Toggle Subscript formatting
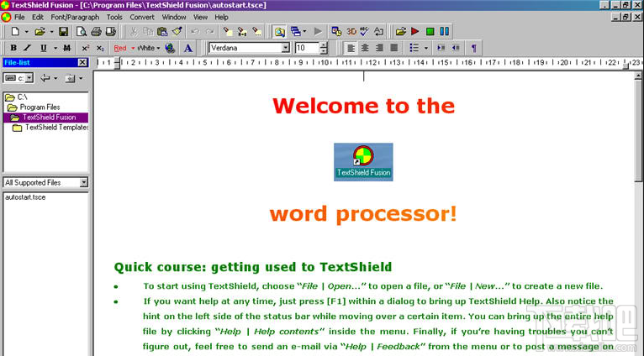644x356 pixels. [x=100, y=48]
